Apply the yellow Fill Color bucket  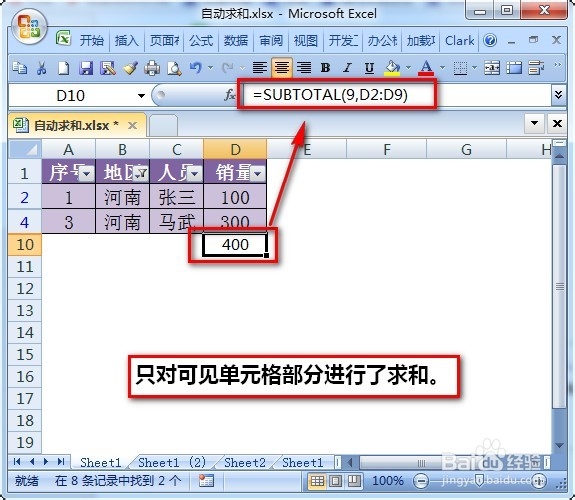(x=392, y=68)
